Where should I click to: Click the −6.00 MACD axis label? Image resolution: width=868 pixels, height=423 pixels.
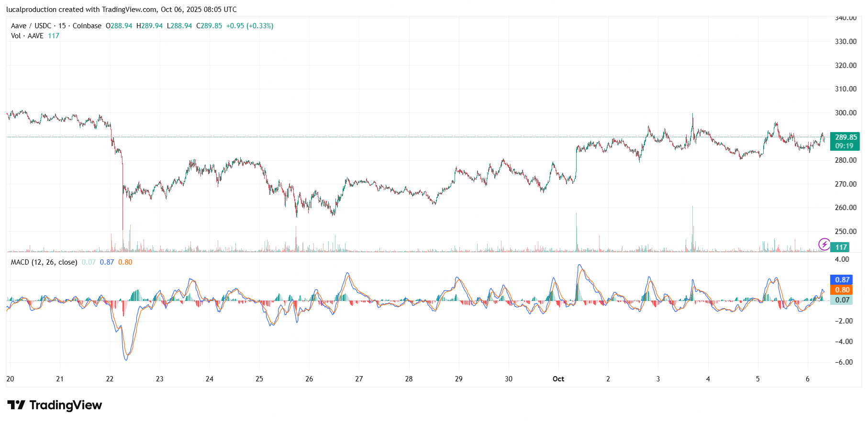click(x=844, y=362)
